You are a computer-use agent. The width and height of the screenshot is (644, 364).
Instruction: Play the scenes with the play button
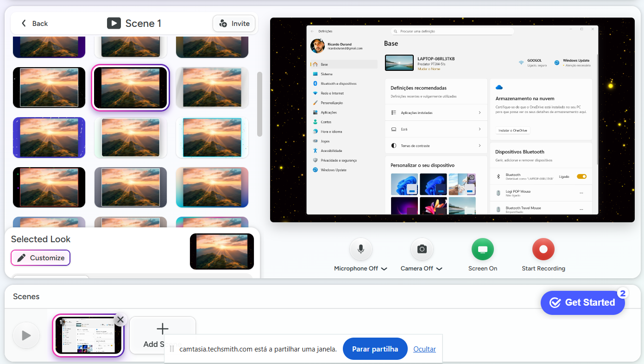[x=26, y=335]
